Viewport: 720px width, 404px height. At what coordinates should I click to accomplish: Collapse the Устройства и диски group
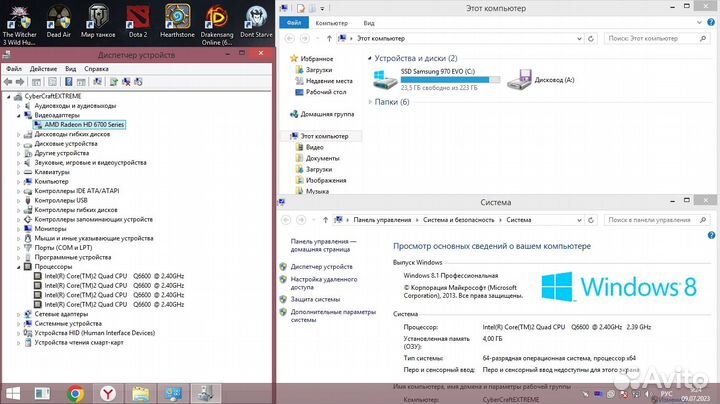coord(370,58)
